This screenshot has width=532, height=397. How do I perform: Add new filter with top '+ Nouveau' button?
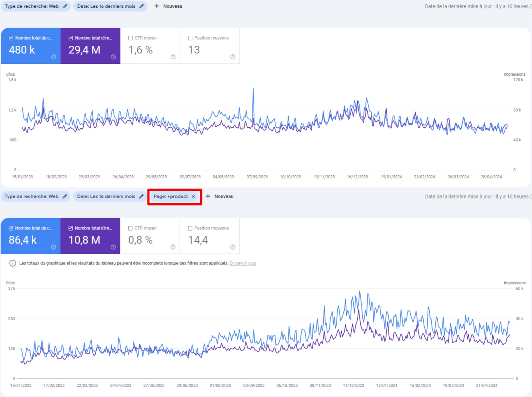168,6
